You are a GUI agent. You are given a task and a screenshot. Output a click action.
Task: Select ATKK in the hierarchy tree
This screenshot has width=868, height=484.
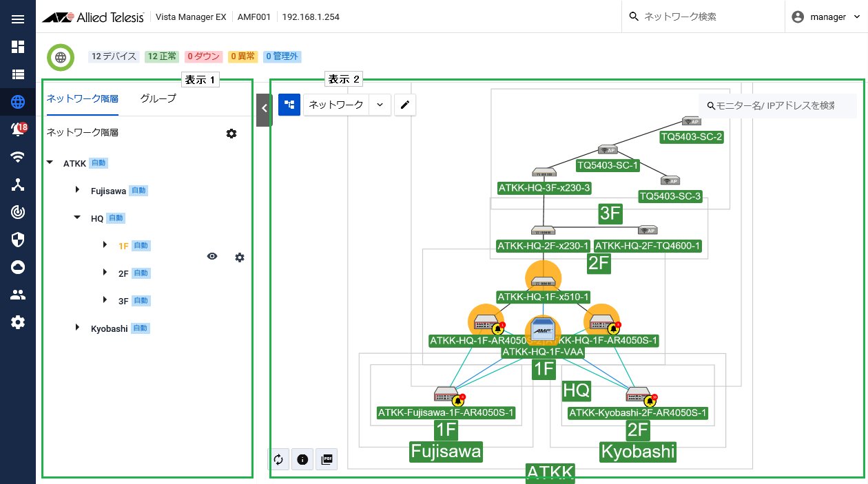pos(74,164)
